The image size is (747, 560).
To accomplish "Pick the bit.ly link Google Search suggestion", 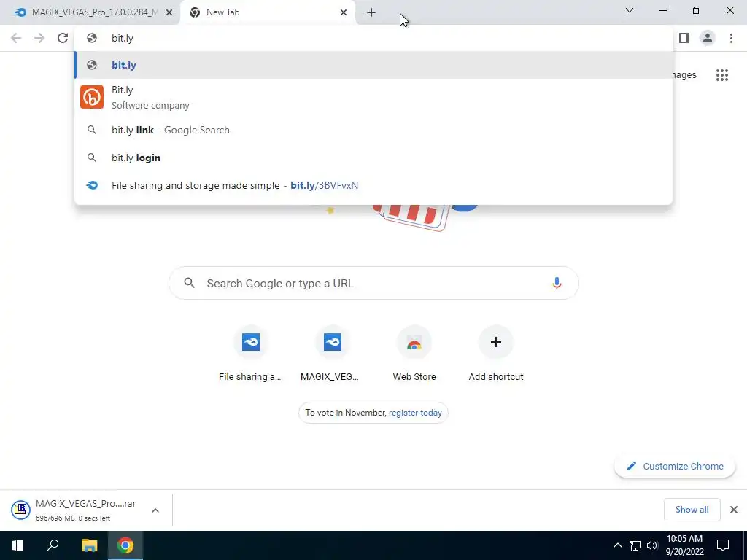I will (x=373, y=130).
